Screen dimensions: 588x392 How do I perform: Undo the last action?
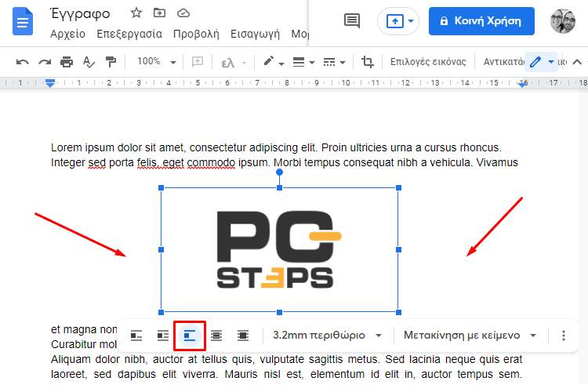tap(23, 61)
